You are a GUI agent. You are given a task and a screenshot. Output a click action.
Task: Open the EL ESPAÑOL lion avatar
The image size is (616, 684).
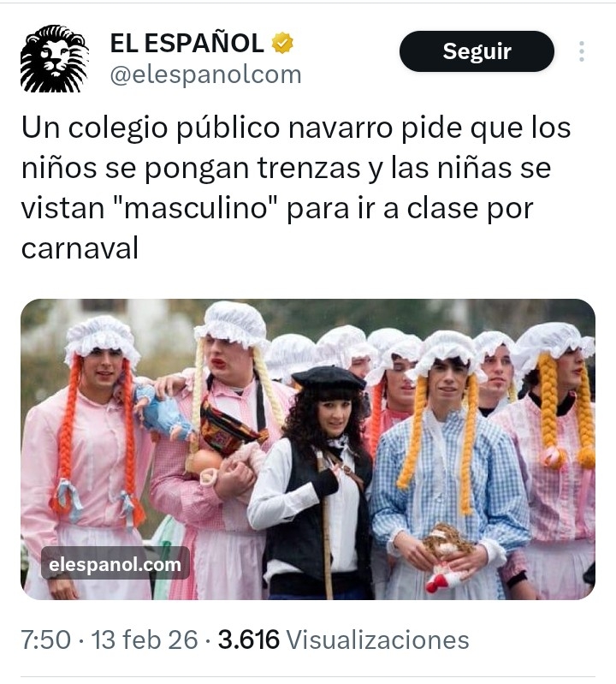(55, 58)
